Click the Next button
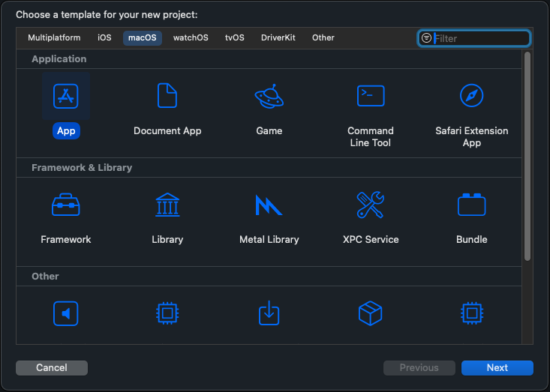 tap(497, 368)
